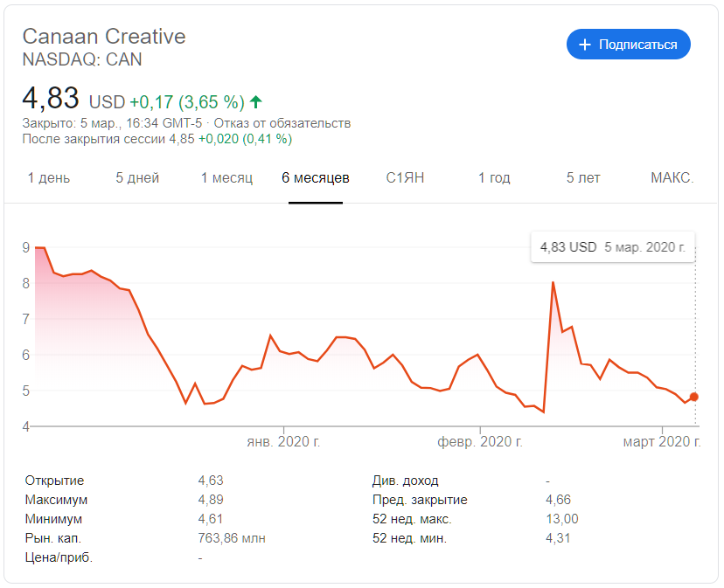Open the С1ЯН year-to-date tab
Viewport: 724px width, 588px height.
click(405, 177)
